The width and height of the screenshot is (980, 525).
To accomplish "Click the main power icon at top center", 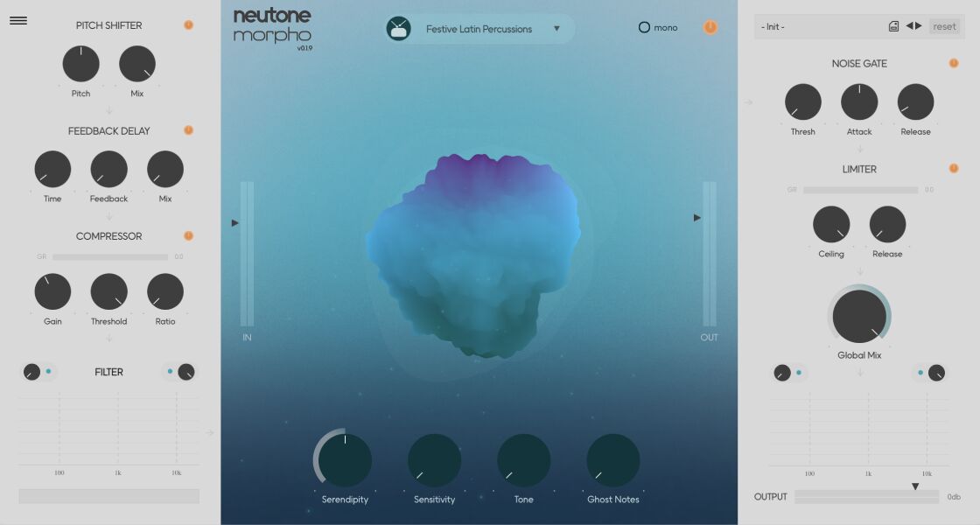I will (x=710, y=27).
